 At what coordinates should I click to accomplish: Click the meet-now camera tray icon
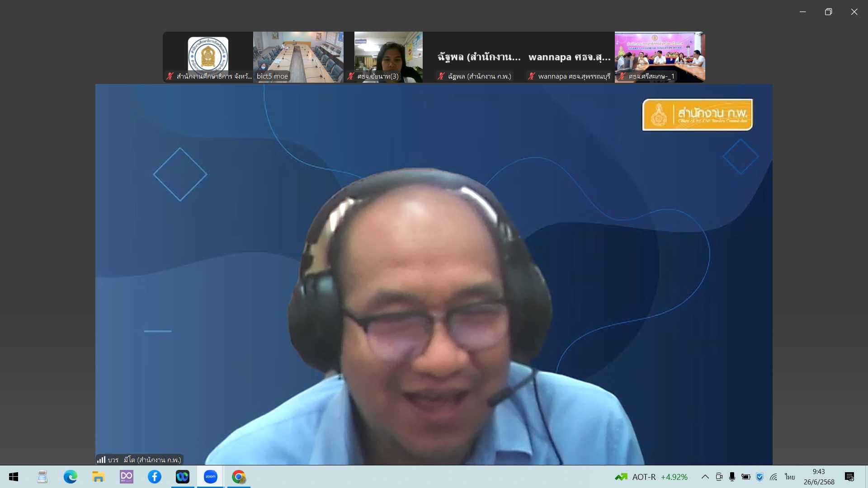719,477
